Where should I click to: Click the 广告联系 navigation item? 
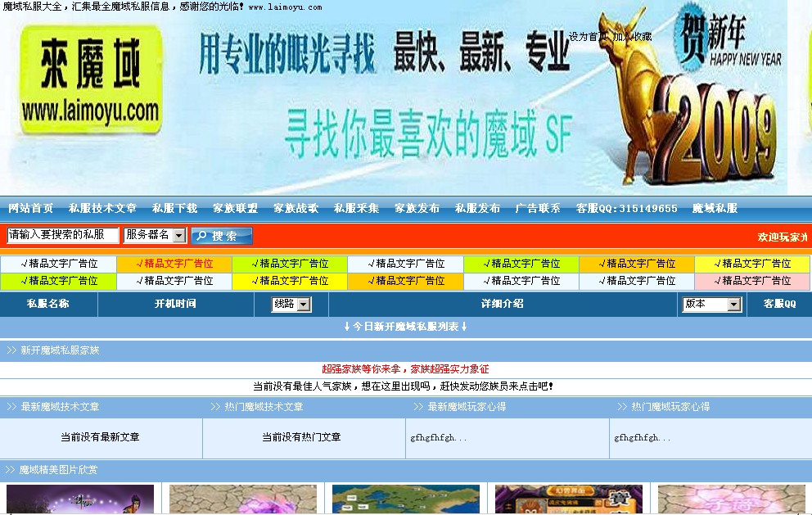tap(538, 208)
